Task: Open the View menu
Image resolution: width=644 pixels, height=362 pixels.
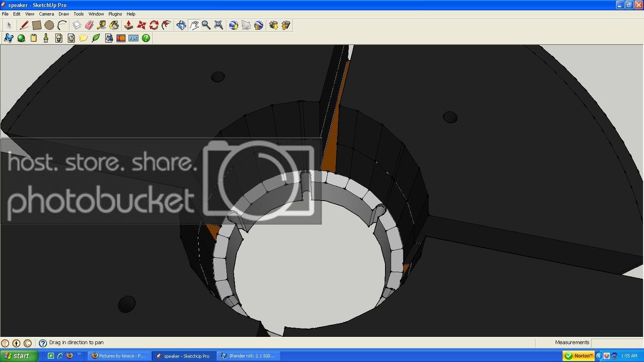Action: (x=30, y=14)
